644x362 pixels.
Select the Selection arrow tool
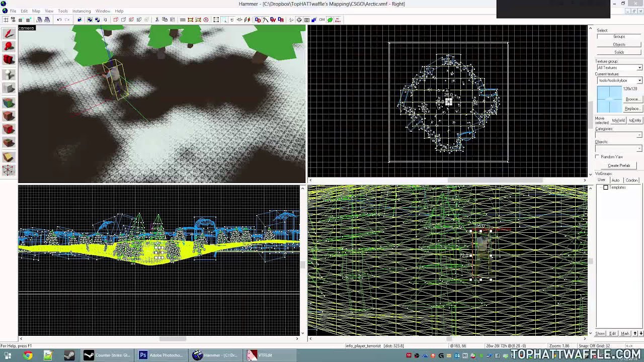(9, 34)
